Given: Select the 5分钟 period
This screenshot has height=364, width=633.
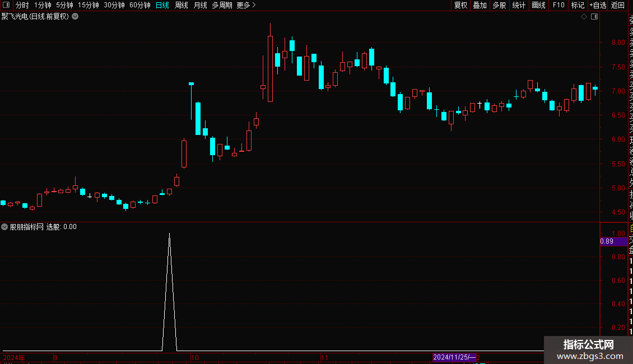Looking at the screenshot, I should [64, 5].
